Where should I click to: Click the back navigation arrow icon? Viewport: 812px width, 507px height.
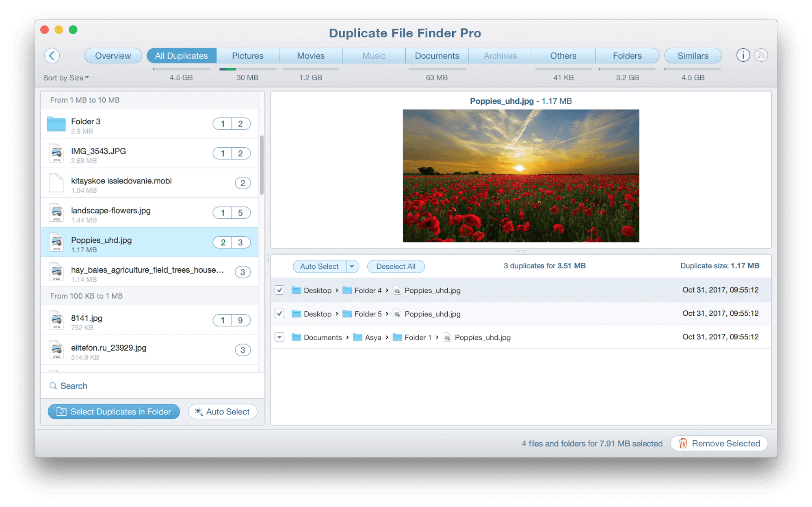pos(52,55)
